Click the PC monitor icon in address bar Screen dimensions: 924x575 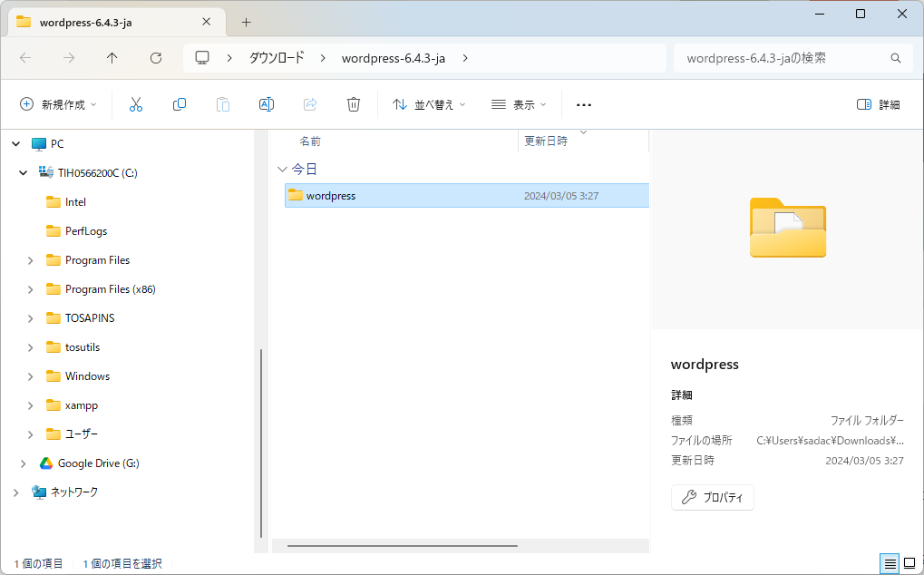point(202,58)
